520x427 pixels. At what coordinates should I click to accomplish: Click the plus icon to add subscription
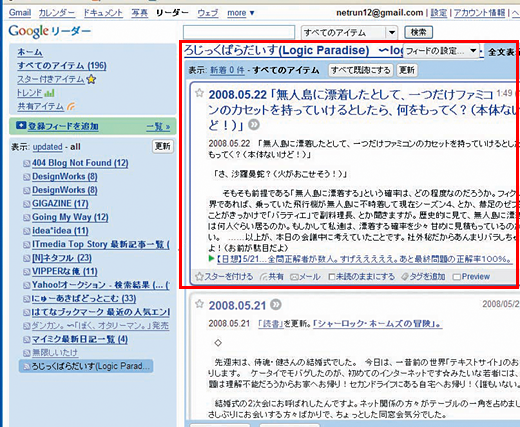[21, 126]
